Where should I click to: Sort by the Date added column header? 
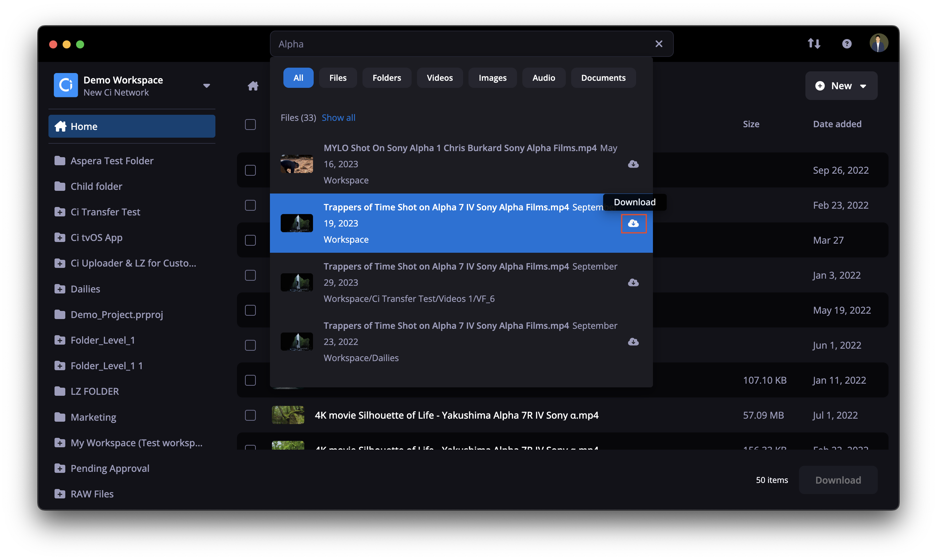(837, 124)
